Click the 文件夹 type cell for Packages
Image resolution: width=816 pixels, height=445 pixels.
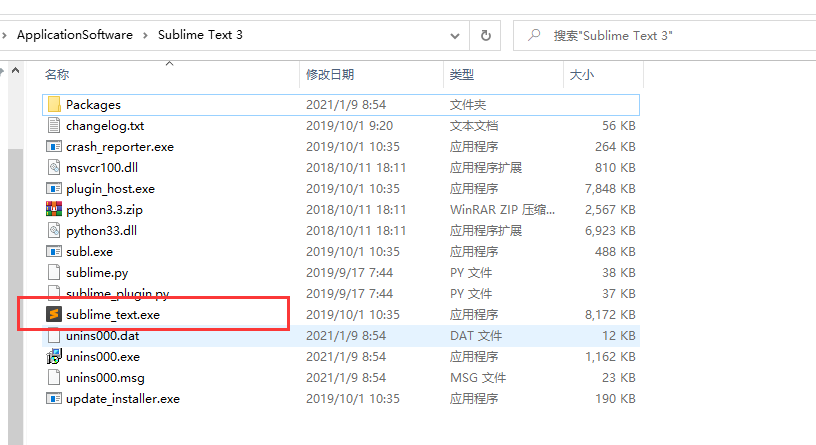pyautogui.click(x=467, y=105)
